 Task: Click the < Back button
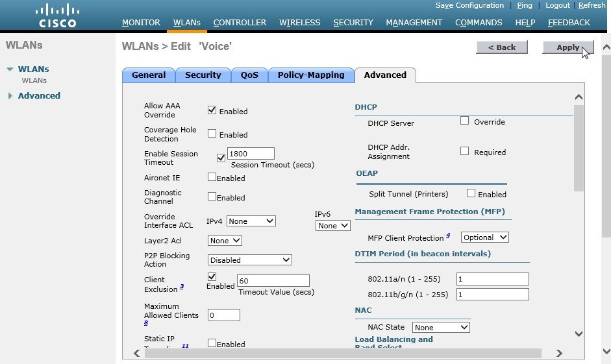click(x=502, y=47)
